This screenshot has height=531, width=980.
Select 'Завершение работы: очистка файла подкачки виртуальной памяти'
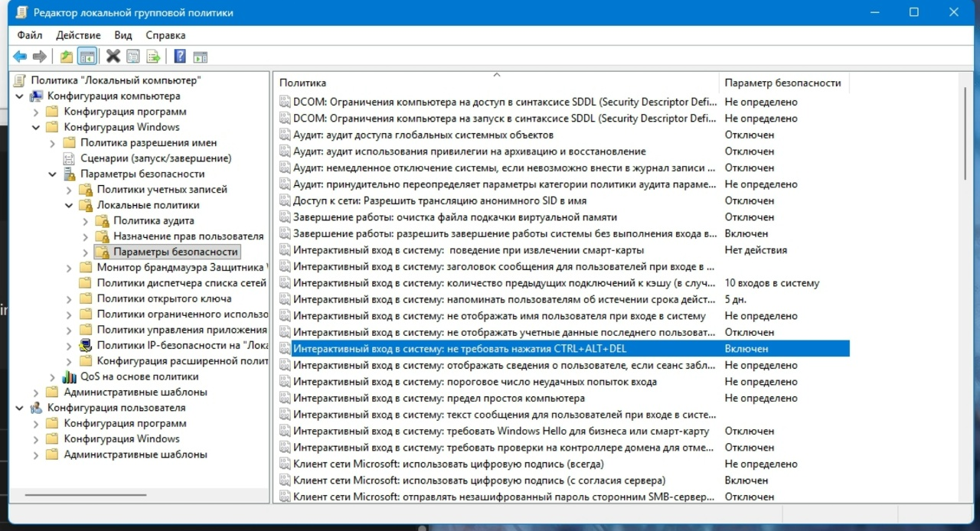tap(455, 217)
